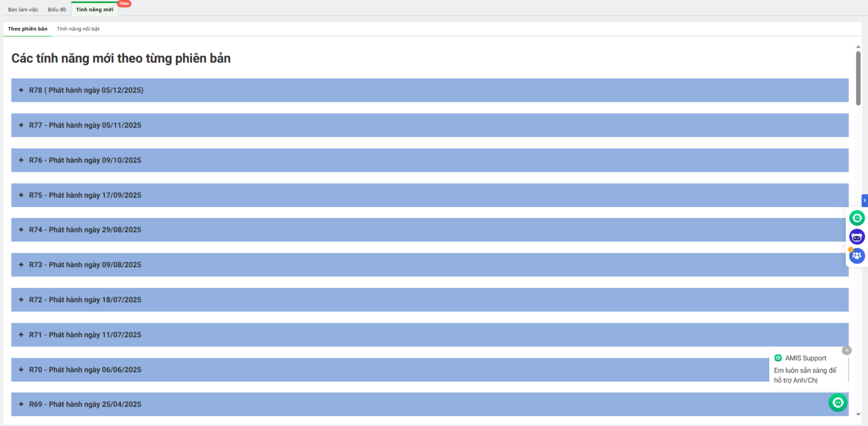
Task: Click the plus icon beside R78
Action: click(x=21, y=90)
